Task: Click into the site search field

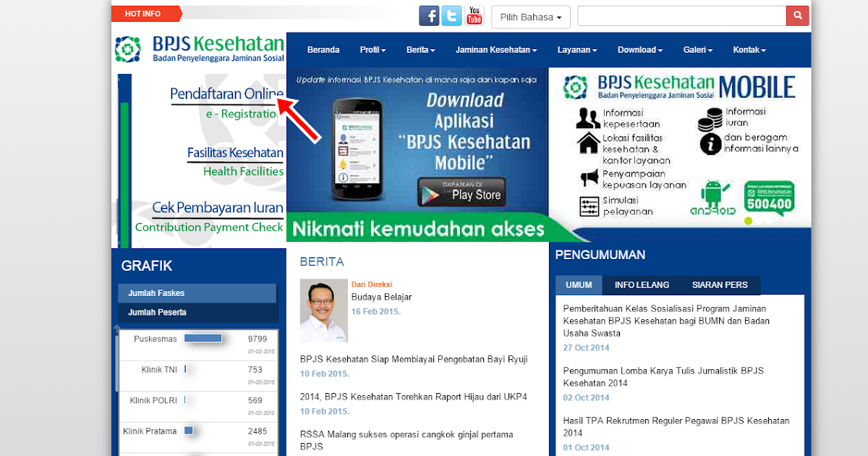Action: click(x=681, y=15)
